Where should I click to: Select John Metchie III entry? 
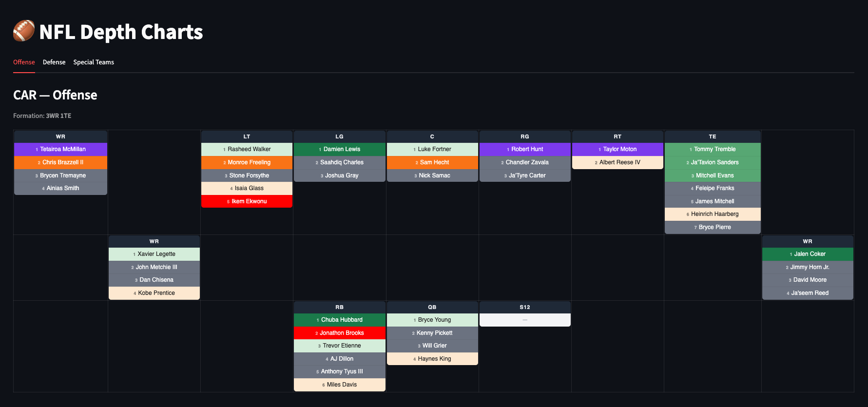tap(154, 267)
